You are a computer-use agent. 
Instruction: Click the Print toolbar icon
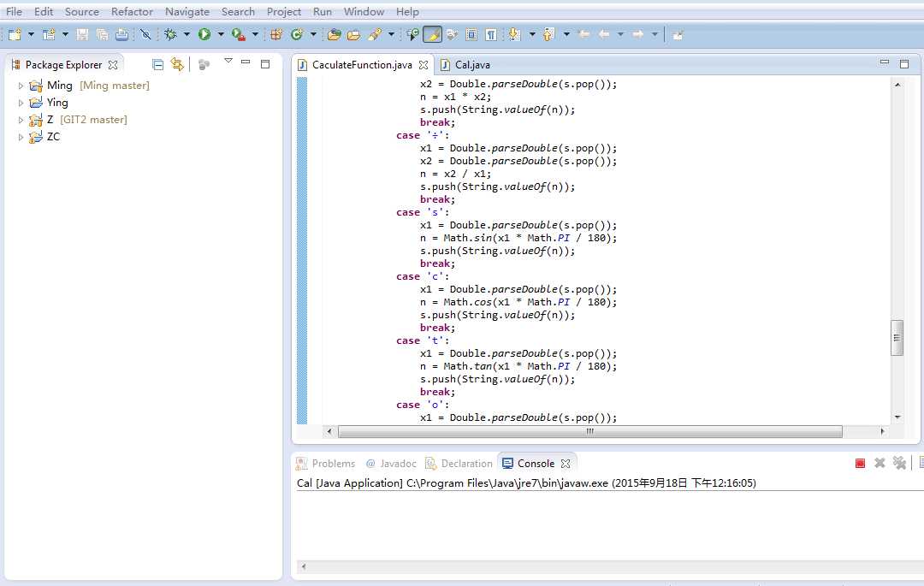tap(122, 35)
